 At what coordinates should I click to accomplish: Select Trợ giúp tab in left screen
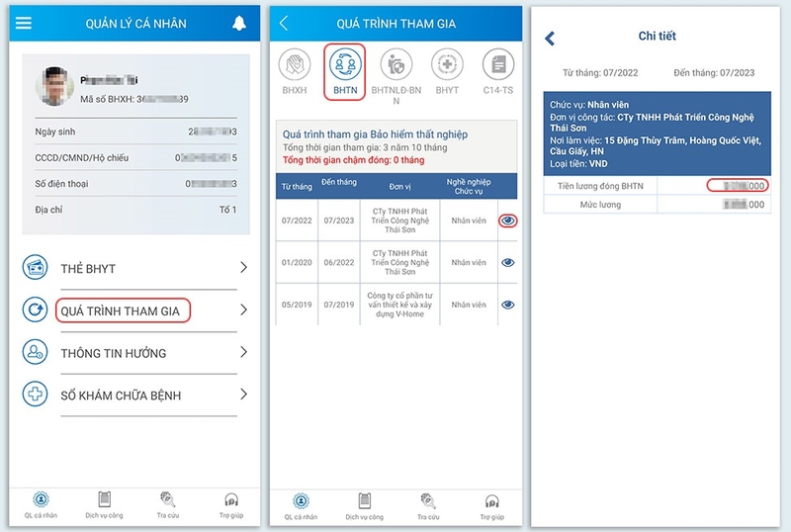[231, 505]
